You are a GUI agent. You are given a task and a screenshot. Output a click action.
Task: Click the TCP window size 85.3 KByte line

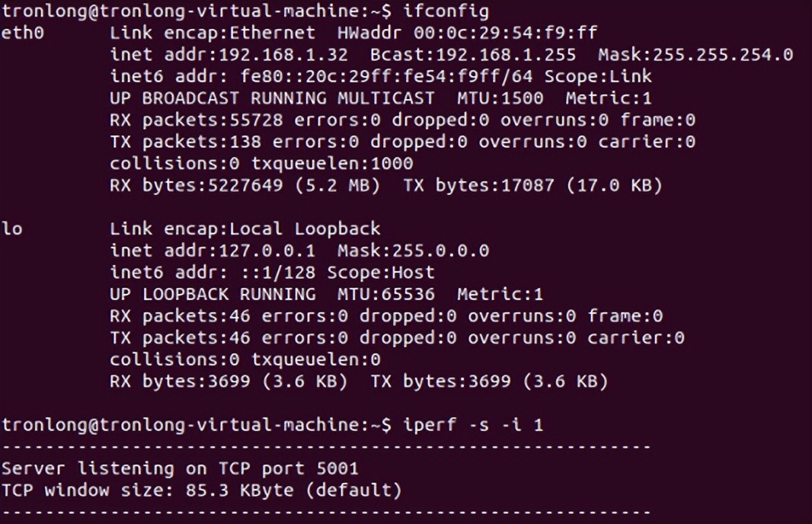pos(201,490)
